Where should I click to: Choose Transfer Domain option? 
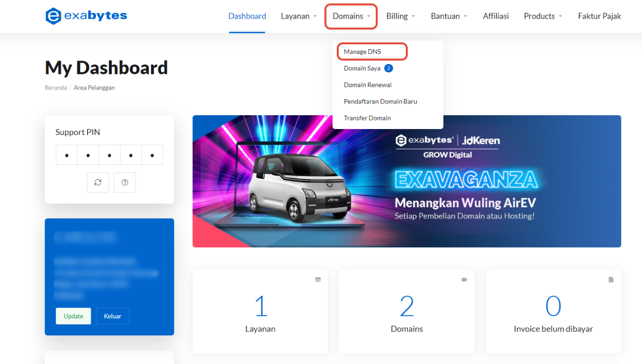point(367,118)
